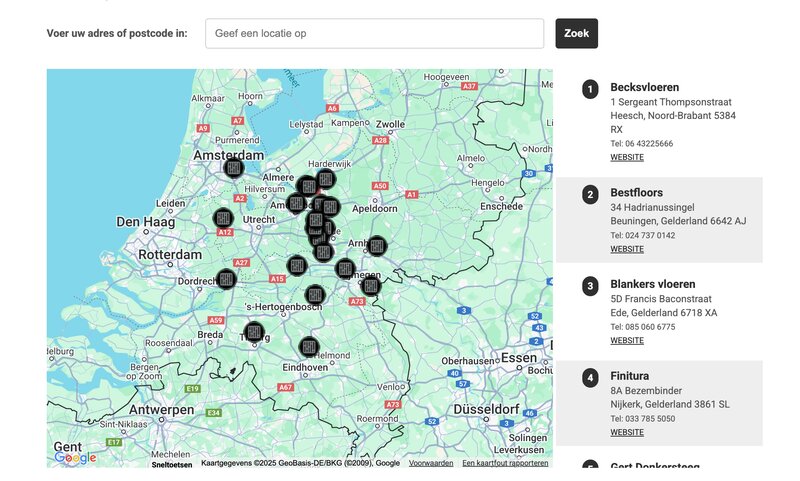This screenshot has width=800, height=481.
Task: Open the marker covering the Tilburg label
Action: click(x=254, y=332)
